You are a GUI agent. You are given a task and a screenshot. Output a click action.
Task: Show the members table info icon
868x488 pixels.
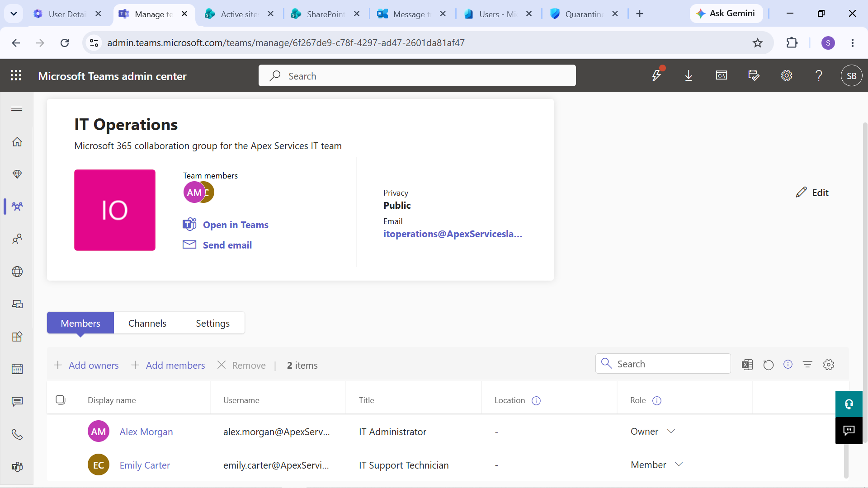[x=788, y=364]
